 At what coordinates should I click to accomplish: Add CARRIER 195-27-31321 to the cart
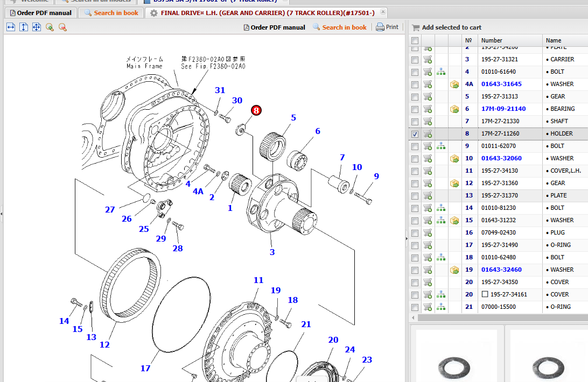pos(428,59)
